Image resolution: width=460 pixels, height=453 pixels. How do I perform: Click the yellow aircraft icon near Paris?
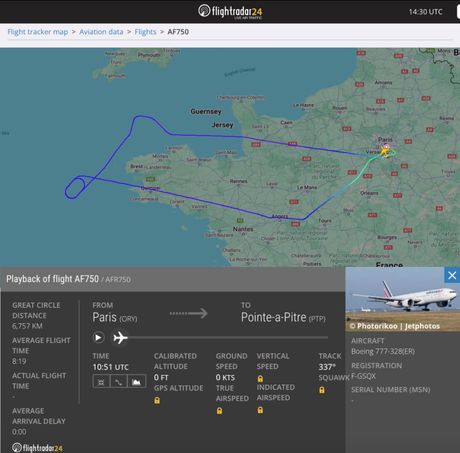pyautogui.click(x=384, y=152)
